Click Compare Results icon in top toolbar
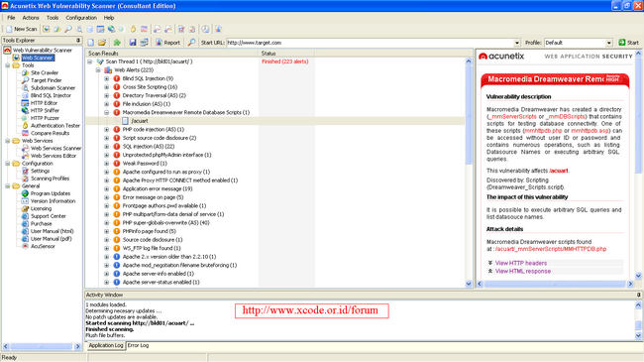This screenshot has width=644, height=362. [x=144, y=29]
